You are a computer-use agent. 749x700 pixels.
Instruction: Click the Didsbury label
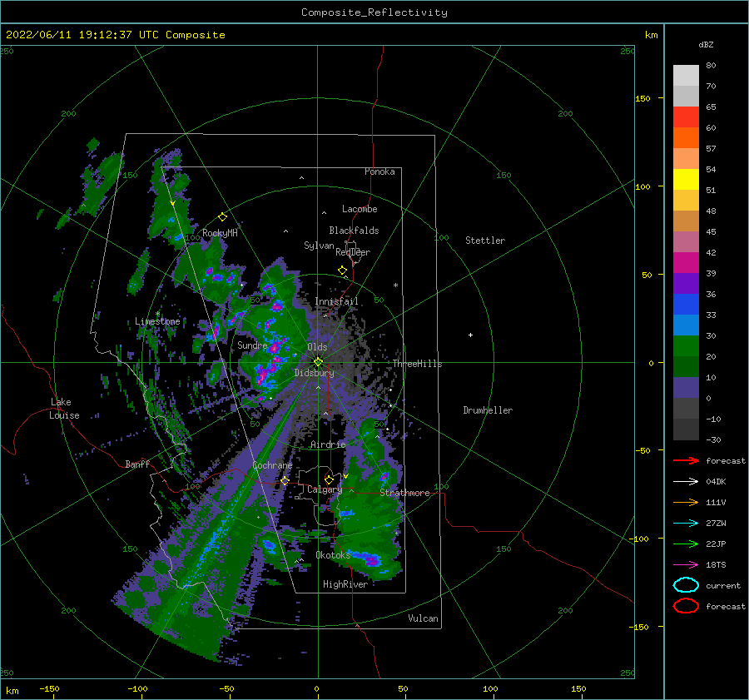(x=314, y=373)
